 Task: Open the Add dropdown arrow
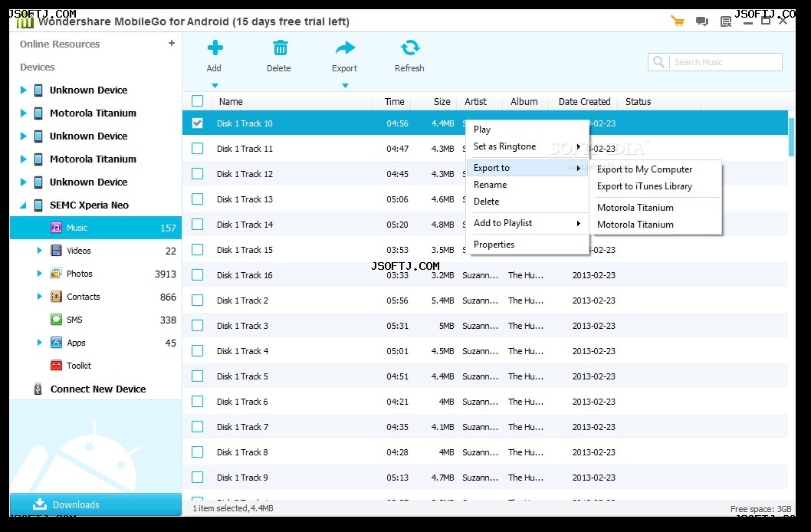pyautogui.click(x=215, y=86)
